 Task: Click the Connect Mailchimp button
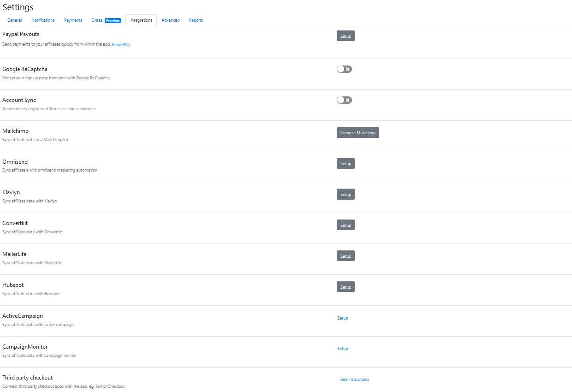point(358,133)
